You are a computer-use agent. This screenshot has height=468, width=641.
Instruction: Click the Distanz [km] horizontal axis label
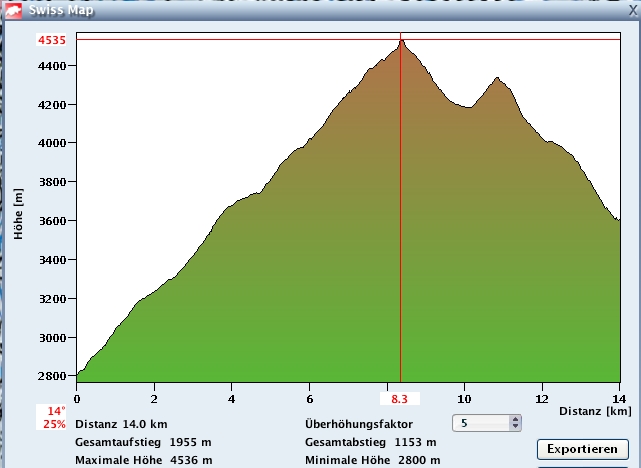[x=594, y=411]
